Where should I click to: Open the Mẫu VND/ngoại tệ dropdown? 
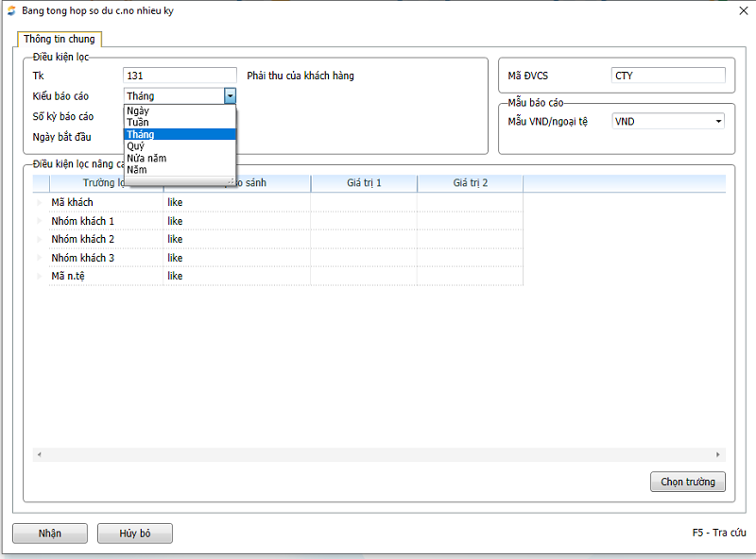point(668,122)
